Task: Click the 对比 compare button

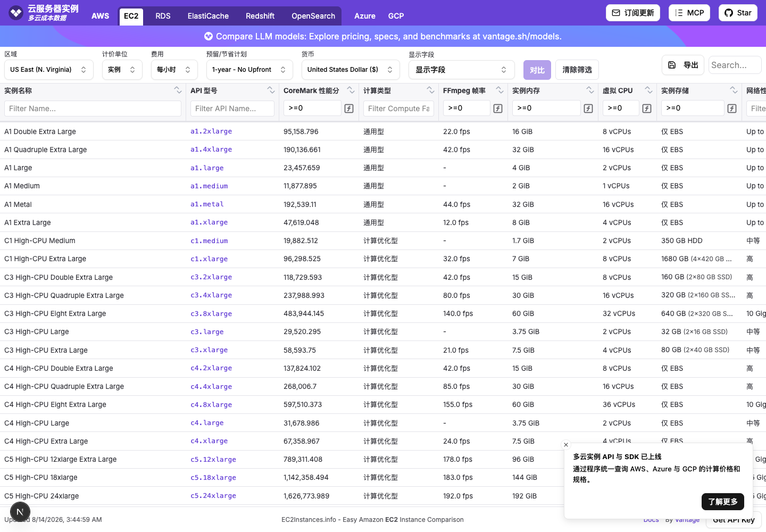Action: (537, 70)
